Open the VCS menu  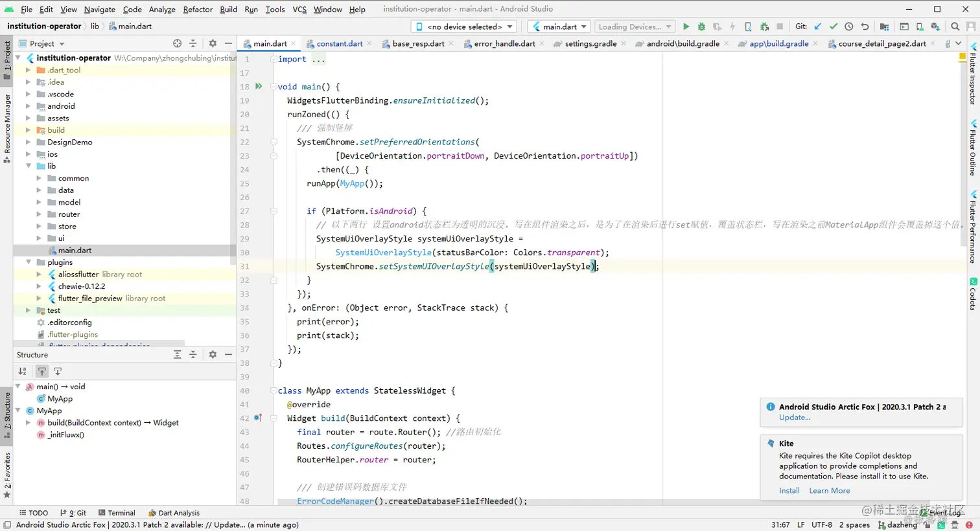(x=299, y=9)
